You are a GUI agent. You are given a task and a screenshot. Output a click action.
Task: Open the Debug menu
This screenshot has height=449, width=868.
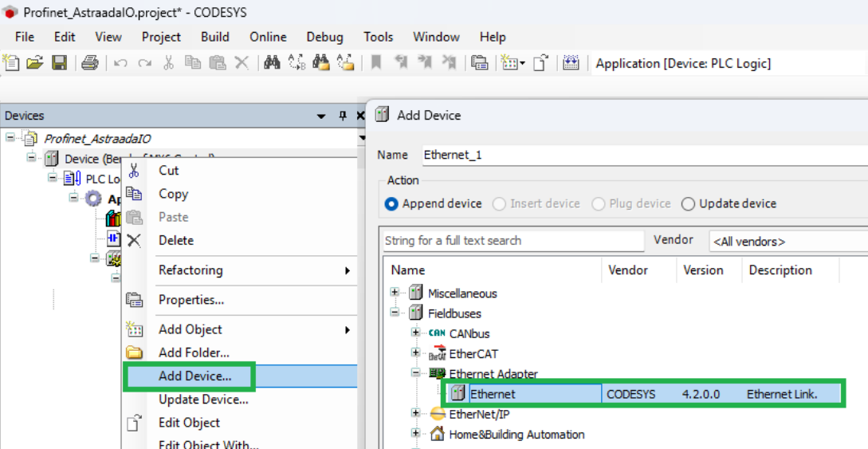coord(324,37)
